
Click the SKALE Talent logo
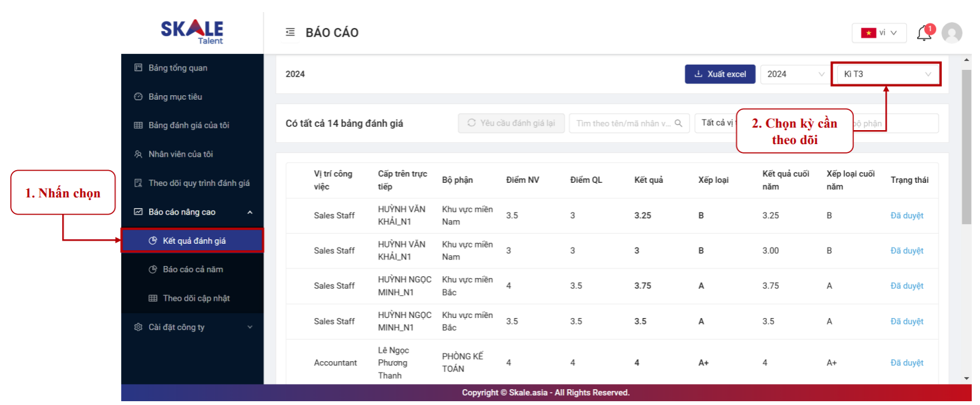(192, 31)
